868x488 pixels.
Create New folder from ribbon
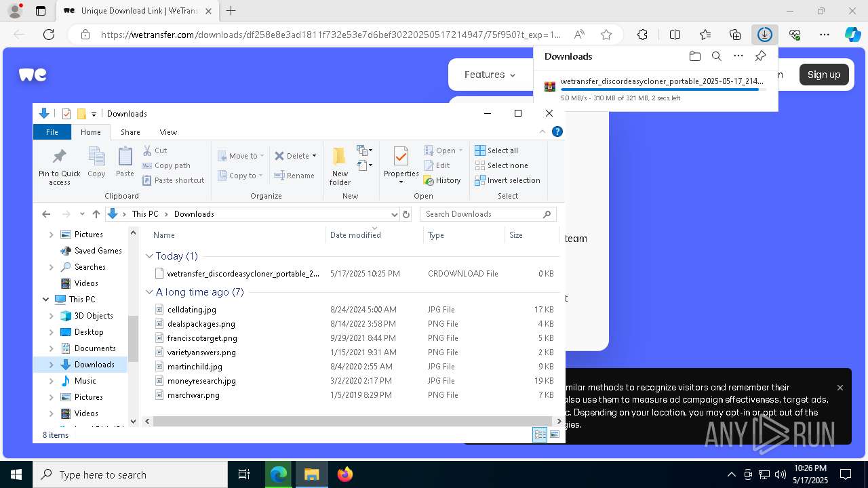[340, 167]
